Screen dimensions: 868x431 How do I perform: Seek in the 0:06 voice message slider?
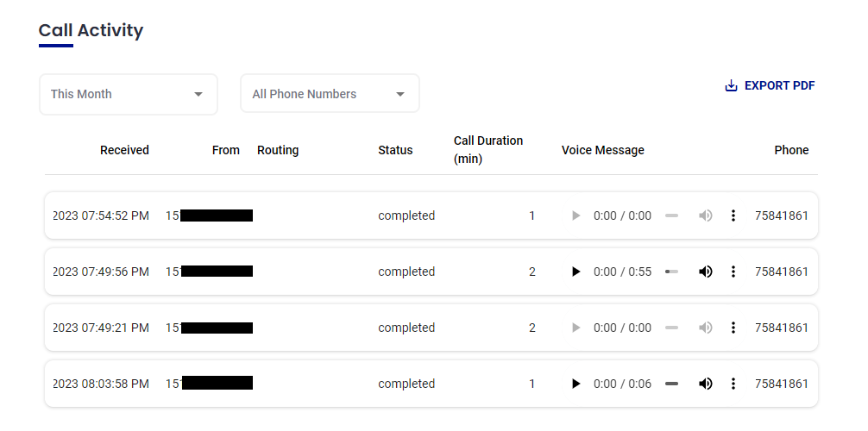click(671, 384)
